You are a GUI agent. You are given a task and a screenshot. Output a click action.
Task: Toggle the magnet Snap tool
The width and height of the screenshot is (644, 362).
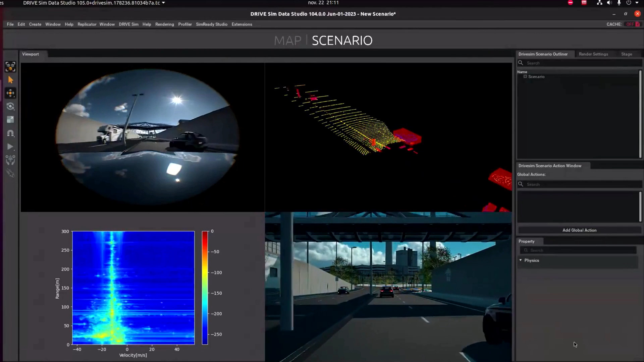pos(10,133)
